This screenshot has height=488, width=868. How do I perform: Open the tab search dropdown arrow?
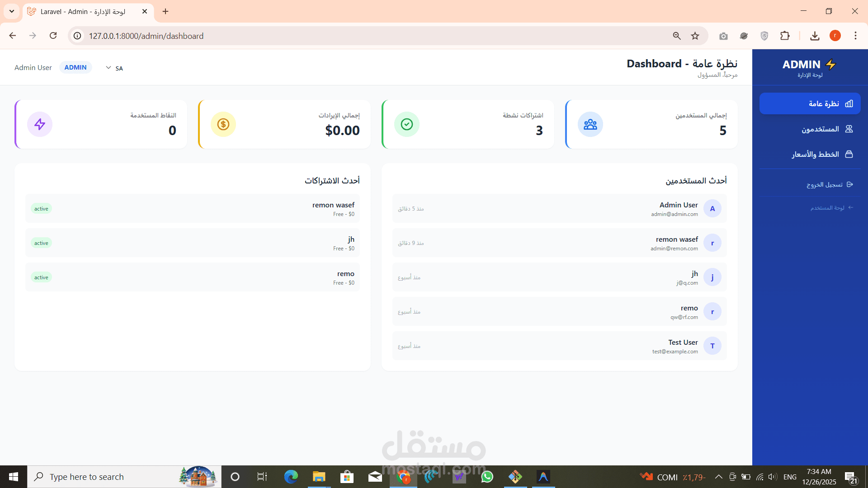pyautogui.click(x=12, y=11)
